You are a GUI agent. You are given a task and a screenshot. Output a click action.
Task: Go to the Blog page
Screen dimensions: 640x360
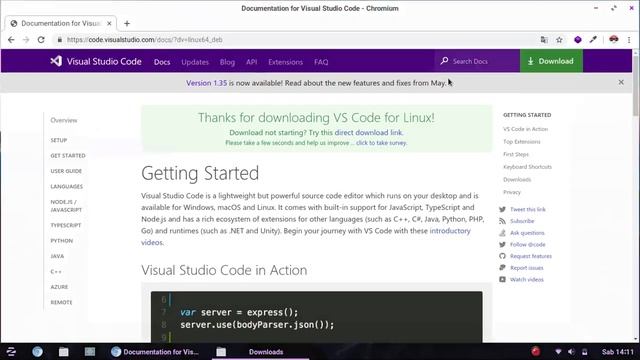click(x=227, y=62)
